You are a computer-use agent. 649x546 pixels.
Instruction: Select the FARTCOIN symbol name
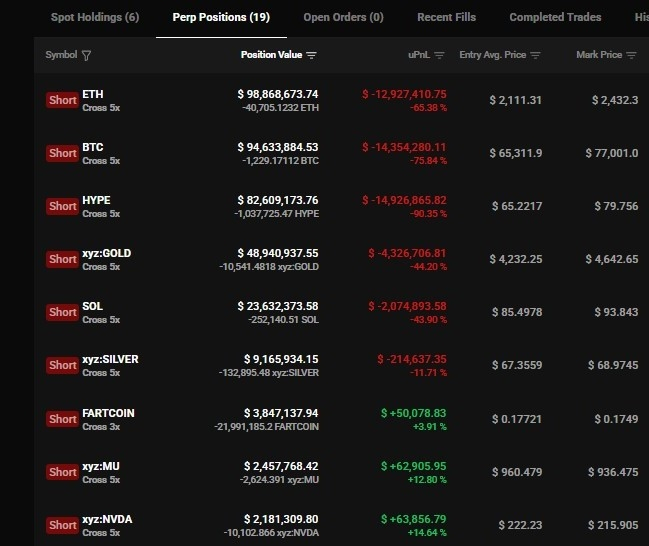[x=108, y=413]
